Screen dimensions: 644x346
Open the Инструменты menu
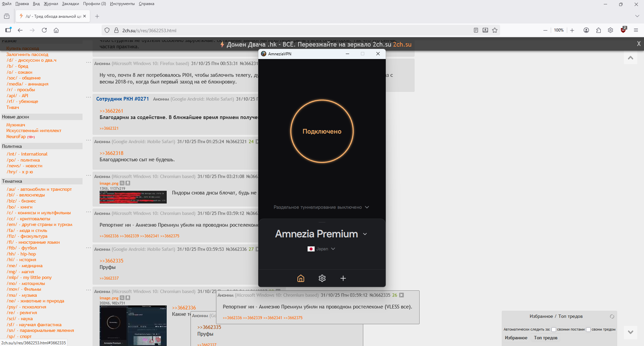(x=122, y=4)
